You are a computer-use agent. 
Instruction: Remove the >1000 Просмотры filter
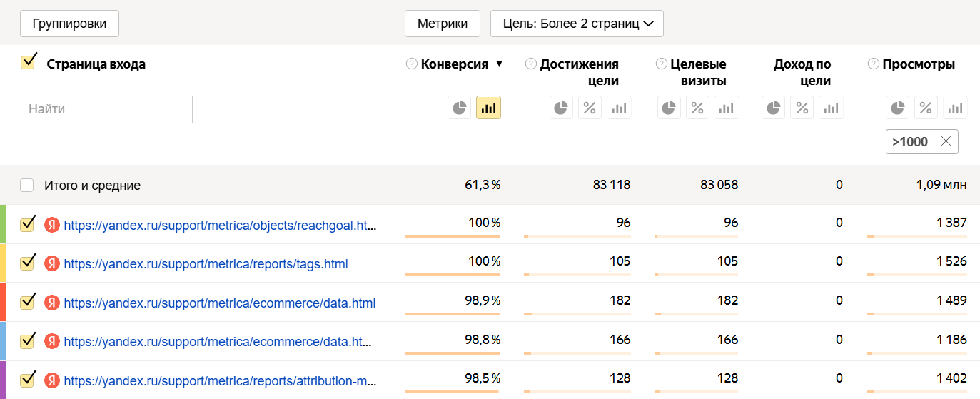click(x=946, y=141)
